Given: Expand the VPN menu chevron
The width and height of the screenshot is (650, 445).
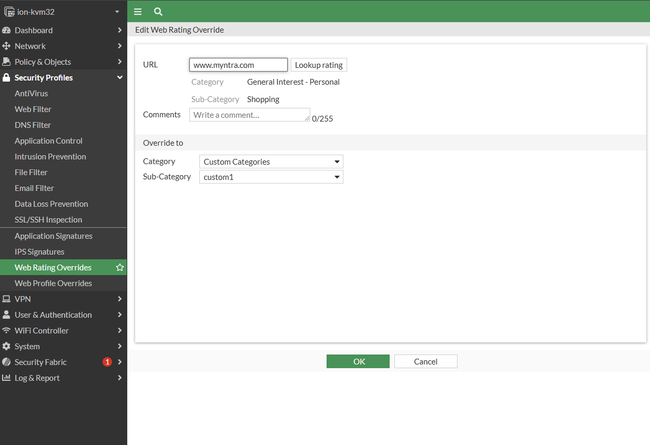Looking at the screenshot, I should 119,299.
